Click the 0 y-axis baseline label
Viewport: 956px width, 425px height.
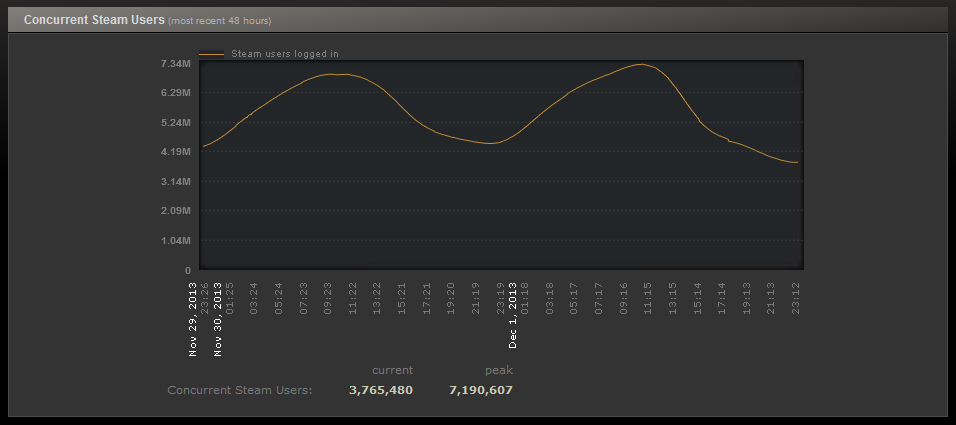(187, 270)
